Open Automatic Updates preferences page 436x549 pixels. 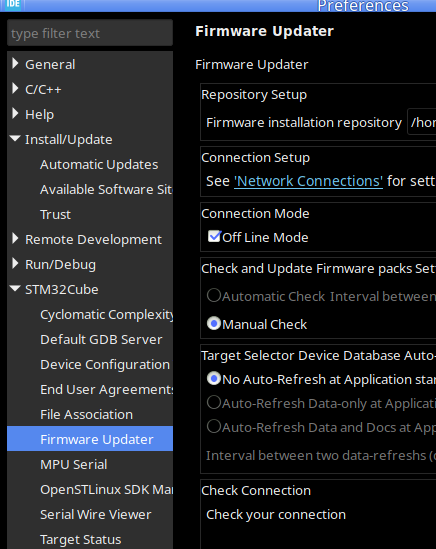99,165
